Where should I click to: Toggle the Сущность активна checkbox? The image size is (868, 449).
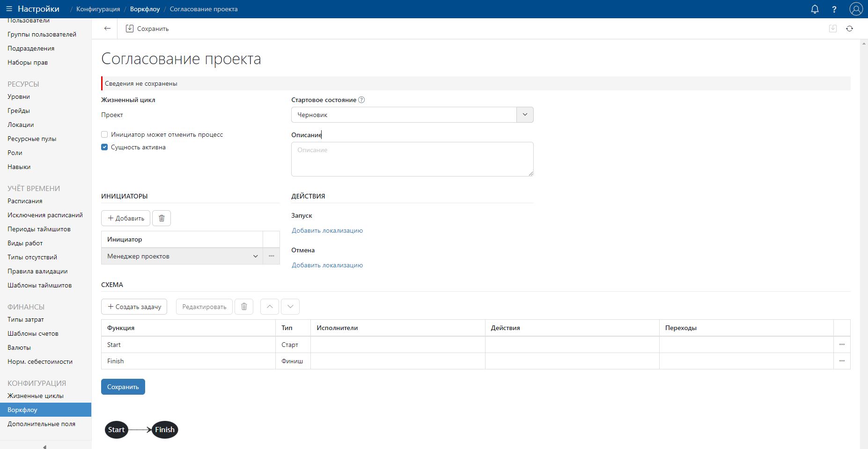104,147
